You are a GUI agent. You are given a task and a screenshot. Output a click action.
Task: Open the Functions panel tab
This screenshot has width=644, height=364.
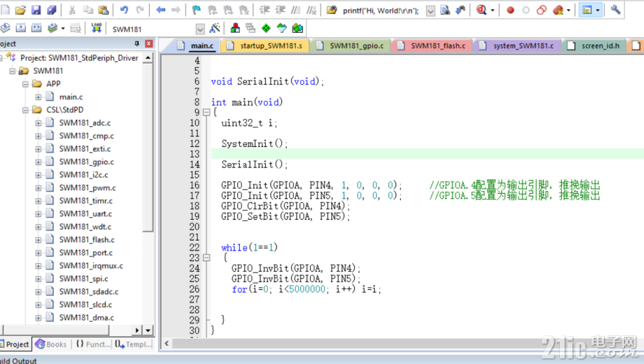click(x=94, y=344)
